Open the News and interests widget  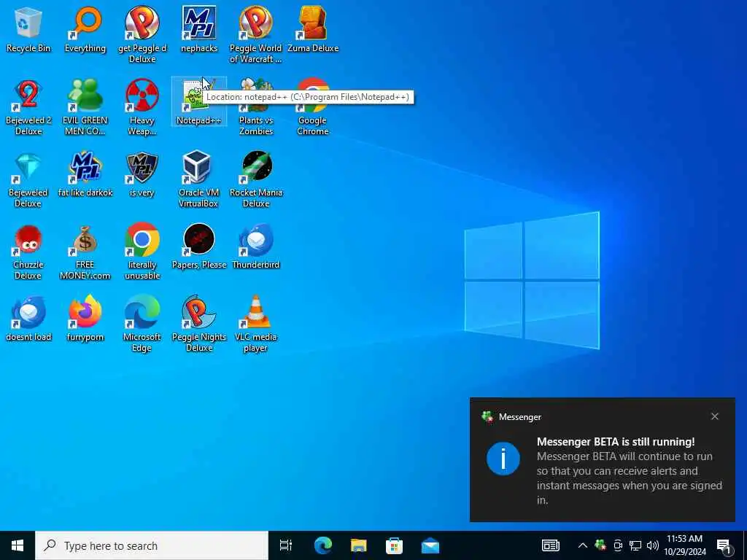(551, 545)
